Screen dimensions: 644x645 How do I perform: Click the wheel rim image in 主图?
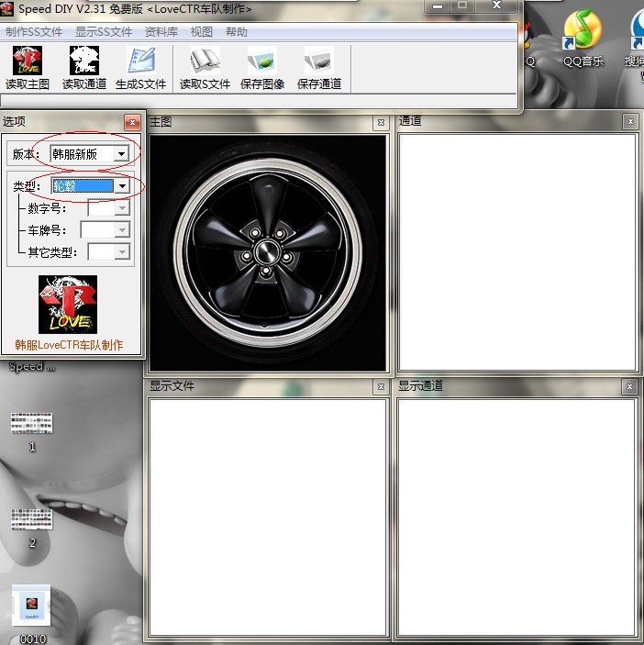click(268, 253)
